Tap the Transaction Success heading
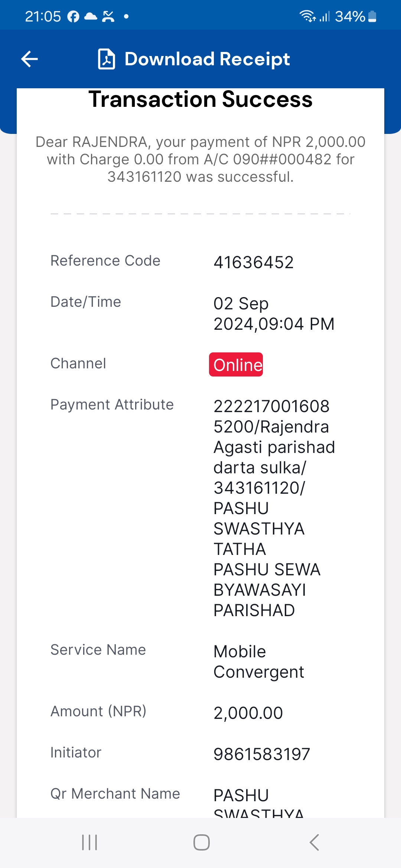The image size is (401, 868). pos(200,99)
